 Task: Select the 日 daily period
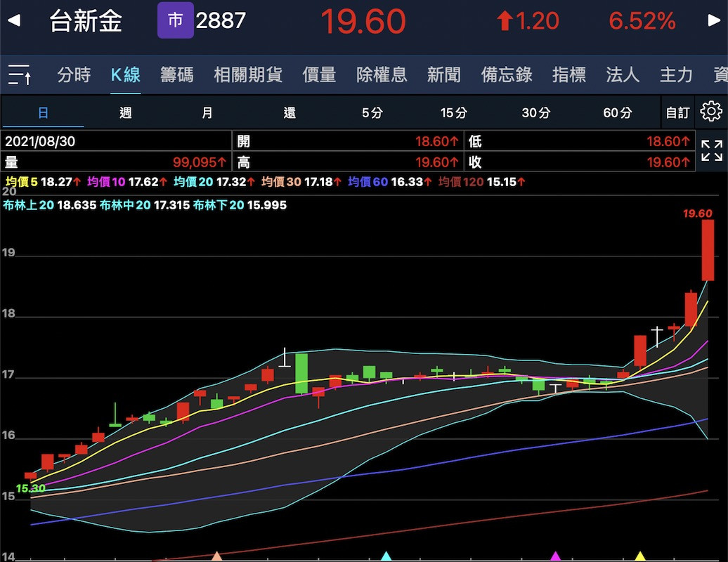(x=43, y=112)
